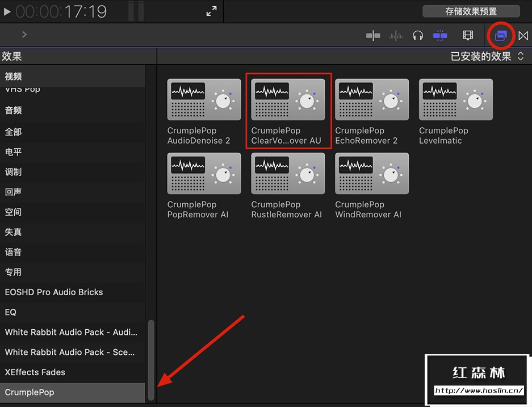The width and height of the screenshot is (532, 407).
Task: Enable solo headphones icon
Action: pyautogui.click(x=418, y=35)
